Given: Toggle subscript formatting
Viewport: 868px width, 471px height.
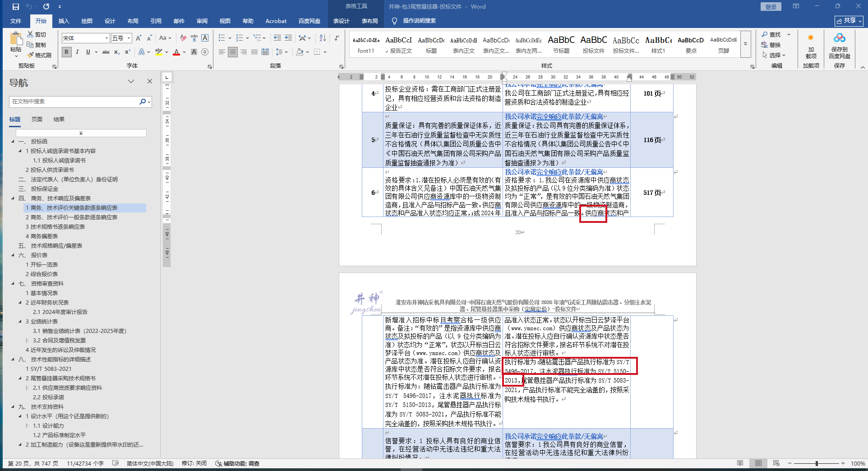Looking at the screenshot, I should pos(117,52).
